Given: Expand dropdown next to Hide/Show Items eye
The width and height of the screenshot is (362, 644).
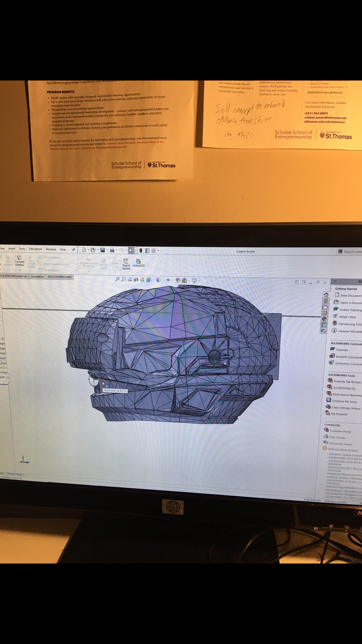Looking at the screenshot, I should pos(173,280).
